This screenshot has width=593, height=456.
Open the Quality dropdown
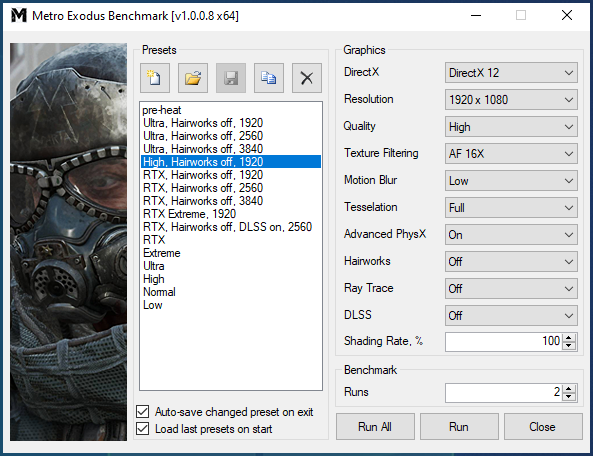click(x=511, y=127)
